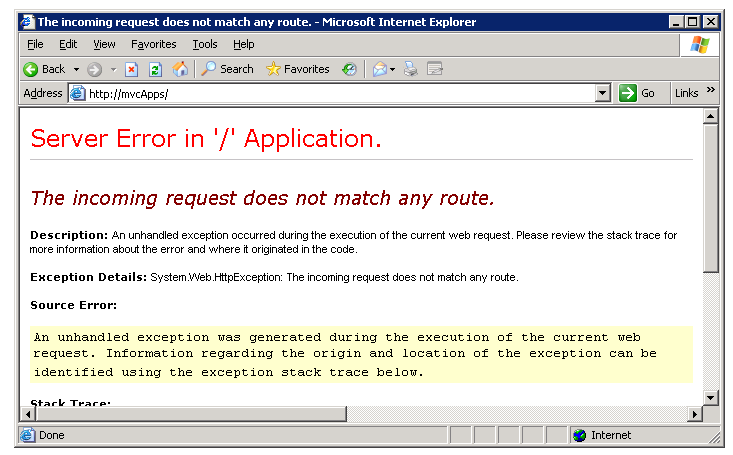Open the Search toolbar button
This screenshot has height=455, width=733.
(227, 69)
